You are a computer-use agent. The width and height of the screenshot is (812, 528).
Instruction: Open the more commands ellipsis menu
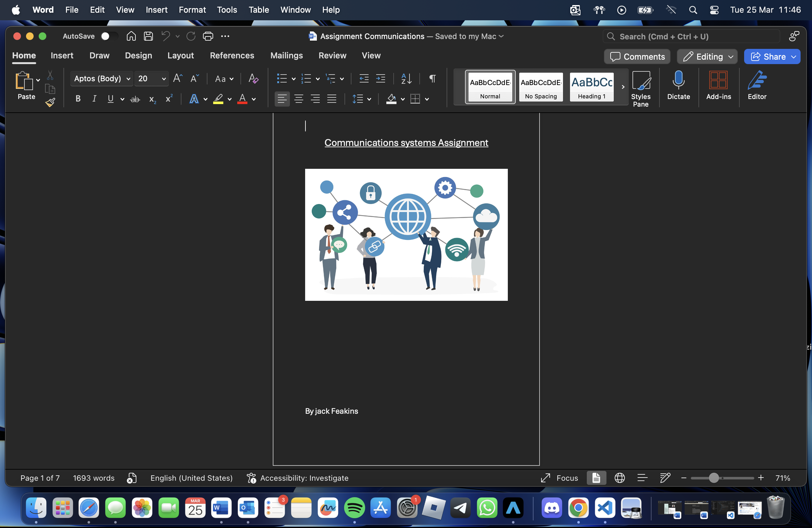tap(225, 36)
